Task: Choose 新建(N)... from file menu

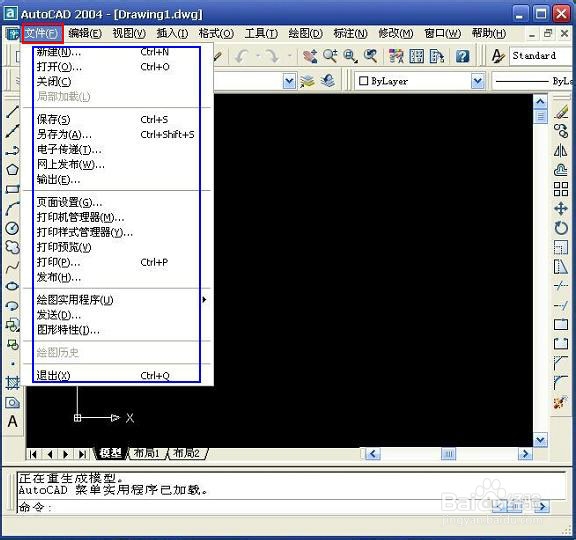Action: [117, 53]
